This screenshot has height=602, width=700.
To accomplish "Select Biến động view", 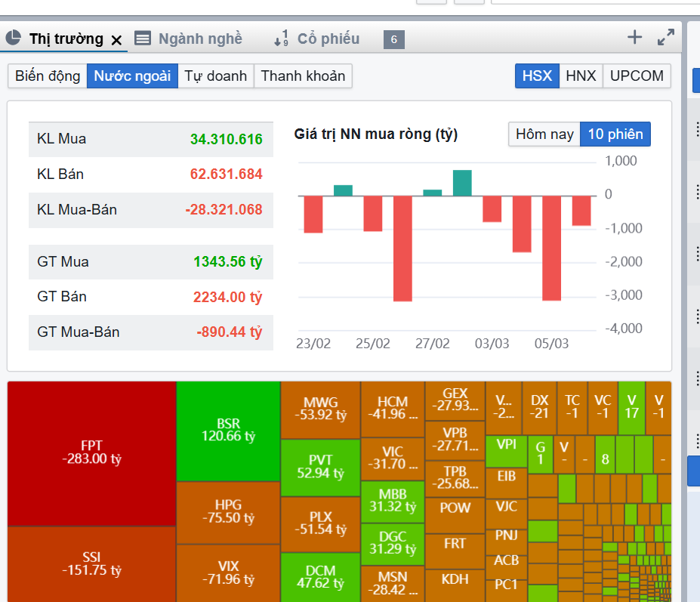I will 48,76.
